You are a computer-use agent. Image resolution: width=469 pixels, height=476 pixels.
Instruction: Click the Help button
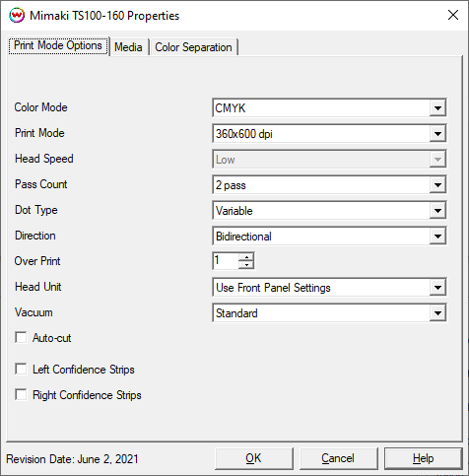pyautogui.click(x=423, y=458)
